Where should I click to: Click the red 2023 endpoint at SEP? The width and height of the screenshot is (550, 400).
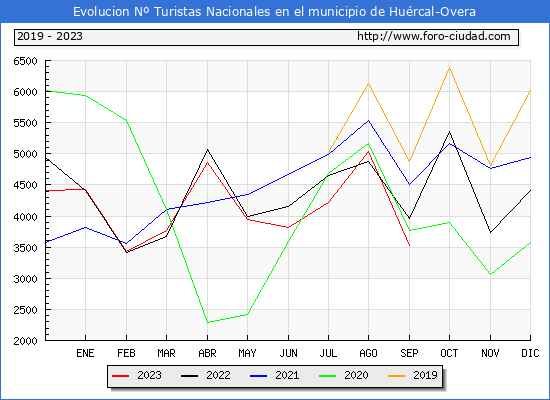409,245
